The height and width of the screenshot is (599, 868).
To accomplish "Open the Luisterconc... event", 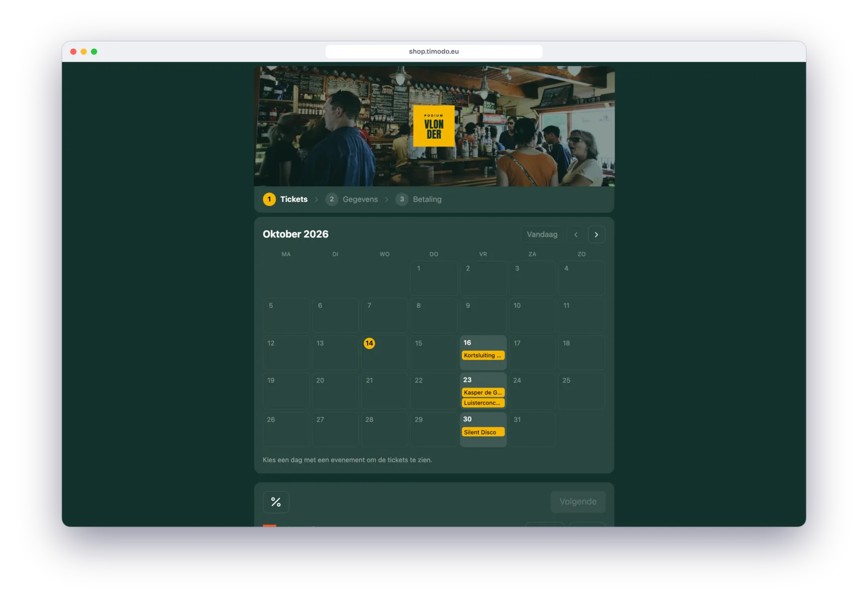I will pyautogui.click(x=483, y=403).
